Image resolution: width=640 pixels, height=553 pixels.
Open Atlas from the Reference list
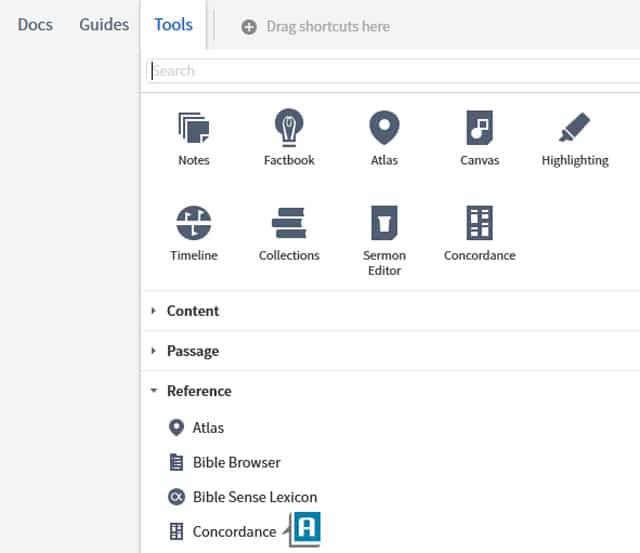(208, 428)
